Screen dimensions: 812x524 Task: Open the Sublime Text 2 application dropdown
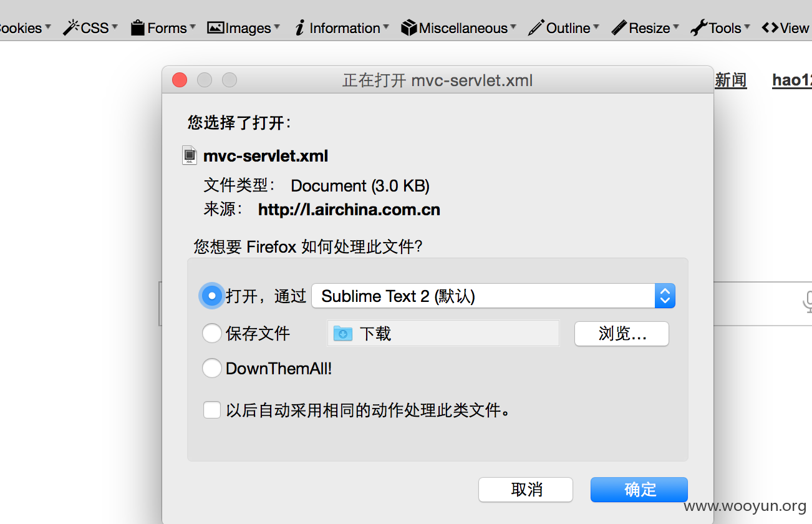(493, 296)
